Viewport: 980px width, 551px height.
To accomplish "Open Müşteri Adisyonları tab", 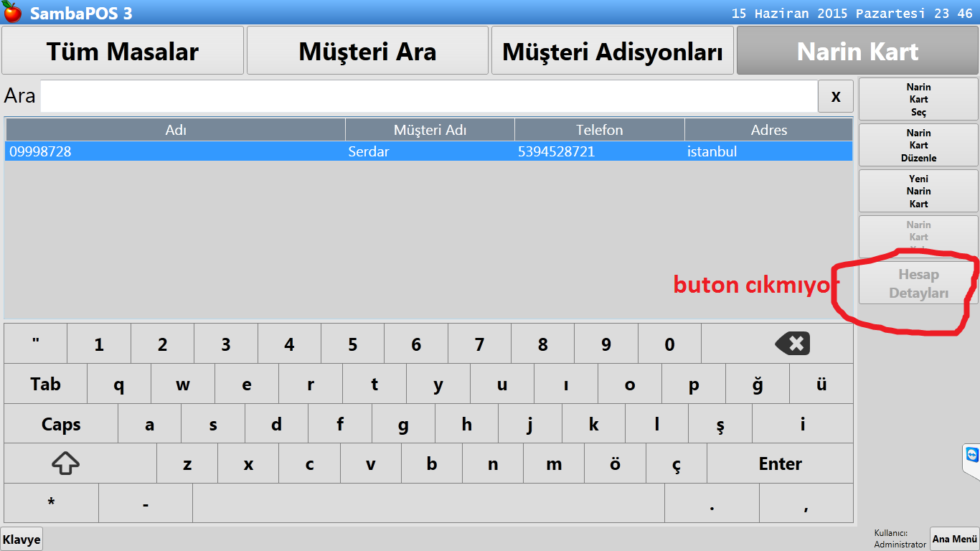I will pyautogui.click(x=612, y=51).
